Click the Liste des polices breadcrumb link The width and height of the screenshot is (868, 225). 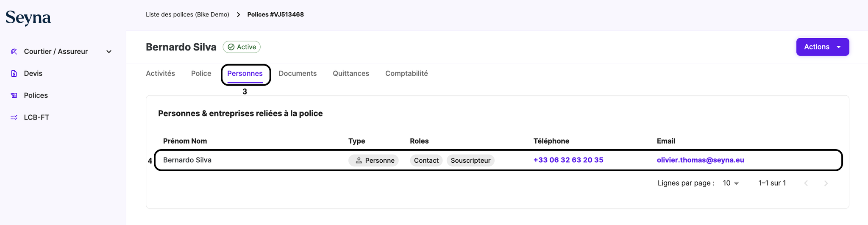(x=187, y=14)
